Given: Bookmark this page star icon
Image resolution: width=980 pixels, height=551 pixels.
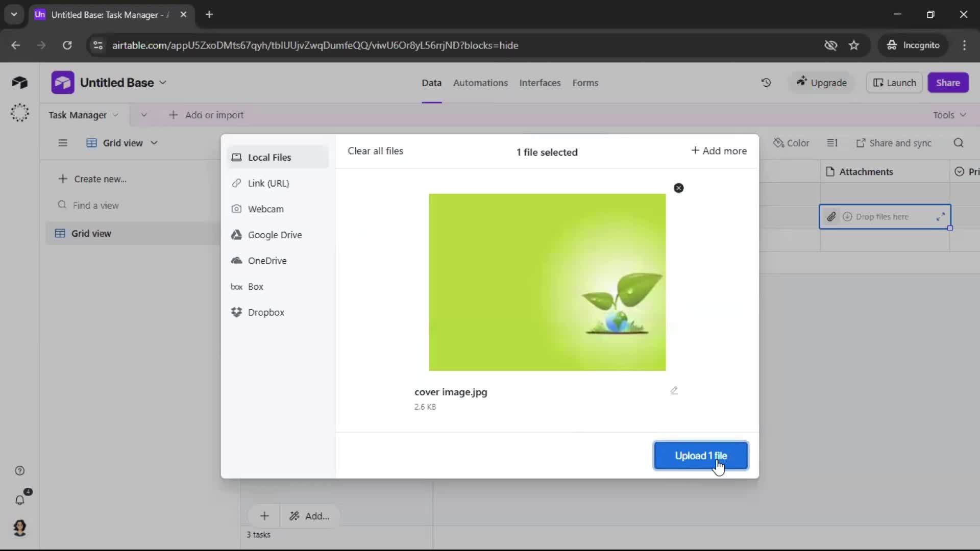Looking at the screenshot, I should point(854,45).
